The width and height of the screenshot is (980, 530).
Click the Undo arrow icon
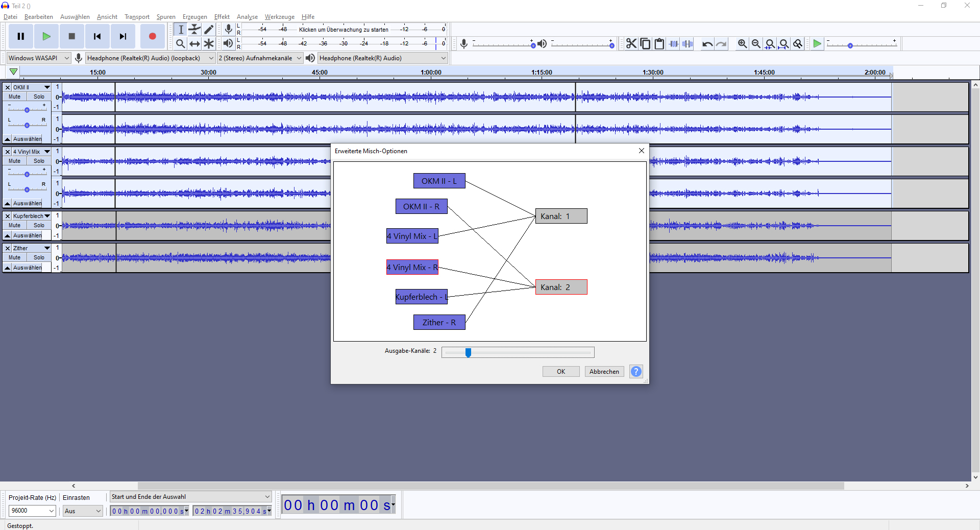click(x=707, y=44)
